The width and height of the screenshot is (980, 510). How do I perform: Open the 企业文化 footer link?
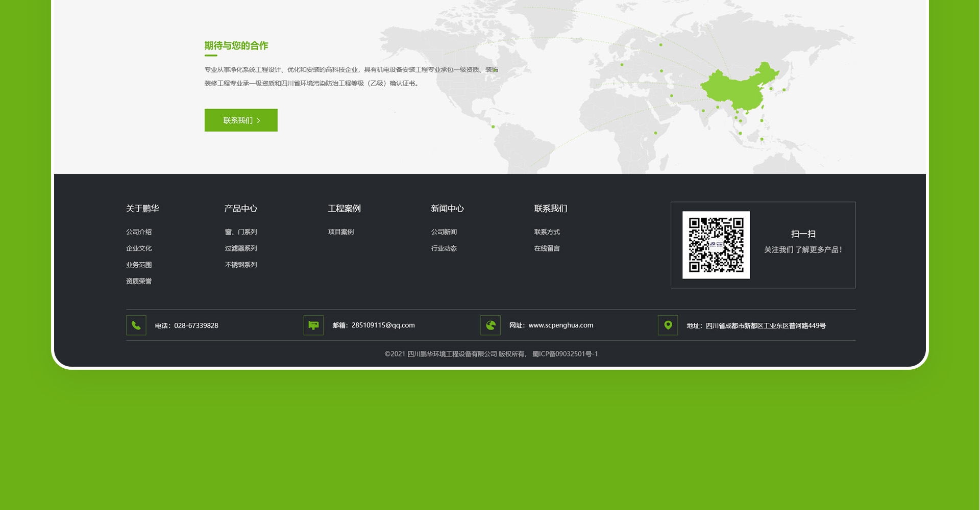(139, 248)
